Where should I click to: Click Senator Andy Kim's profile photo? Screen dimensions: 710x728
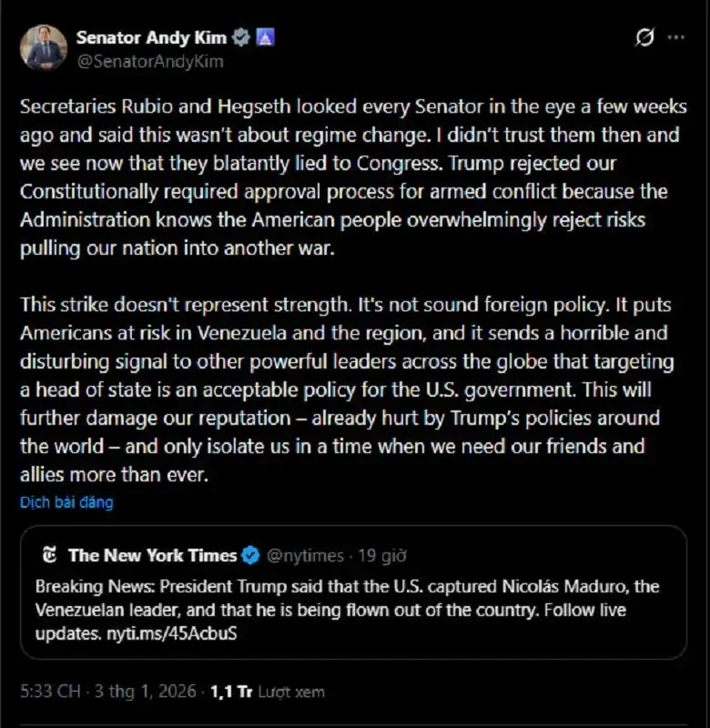[44, 48]
